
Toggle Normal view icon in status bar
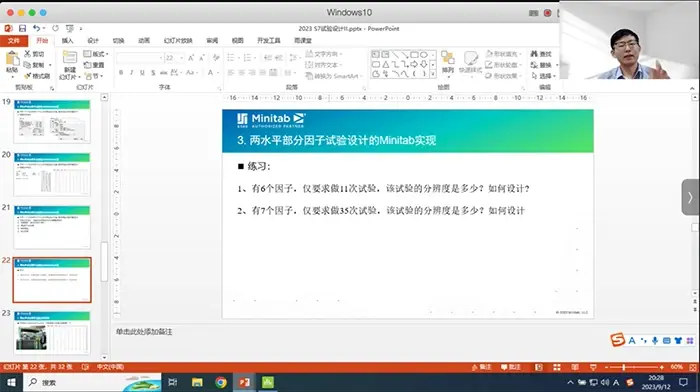click(539, 367)
